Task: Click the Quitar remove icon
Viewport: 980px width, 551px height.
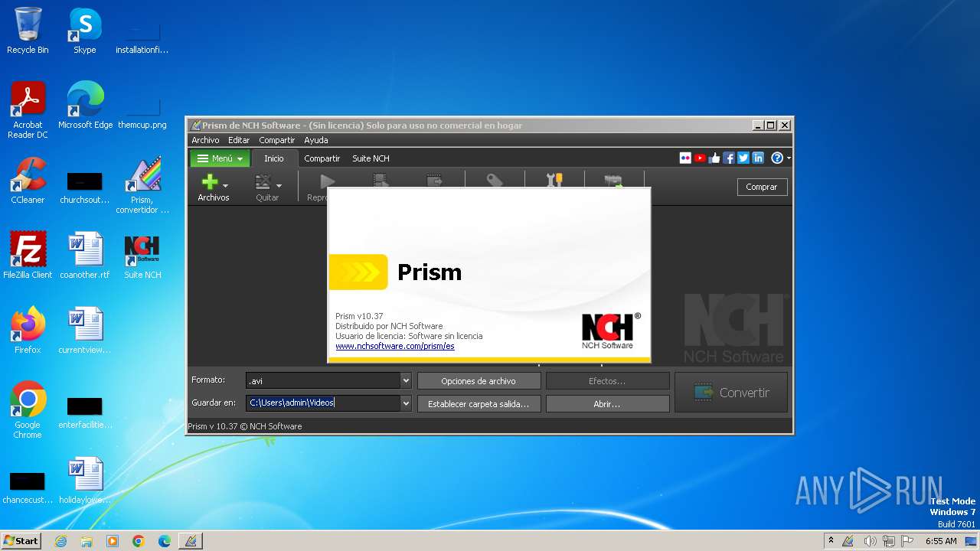Action: pyautogui.click(x=263, y=182)
